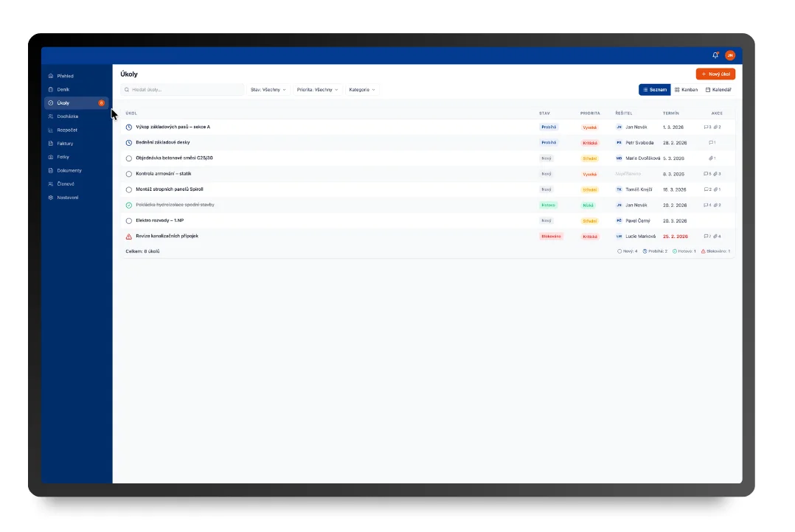Open the Priorita: Všechny filter dropdown

pos(317,90)
